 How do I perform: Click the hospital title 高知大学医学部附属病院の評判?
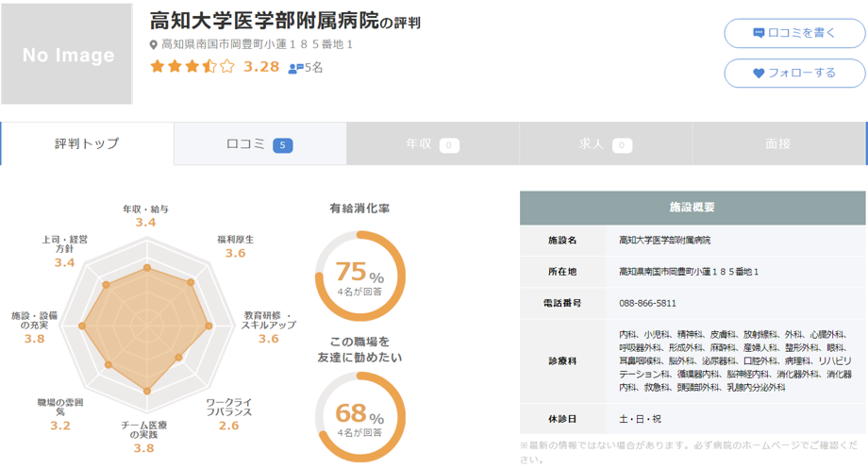coord(285,21)
